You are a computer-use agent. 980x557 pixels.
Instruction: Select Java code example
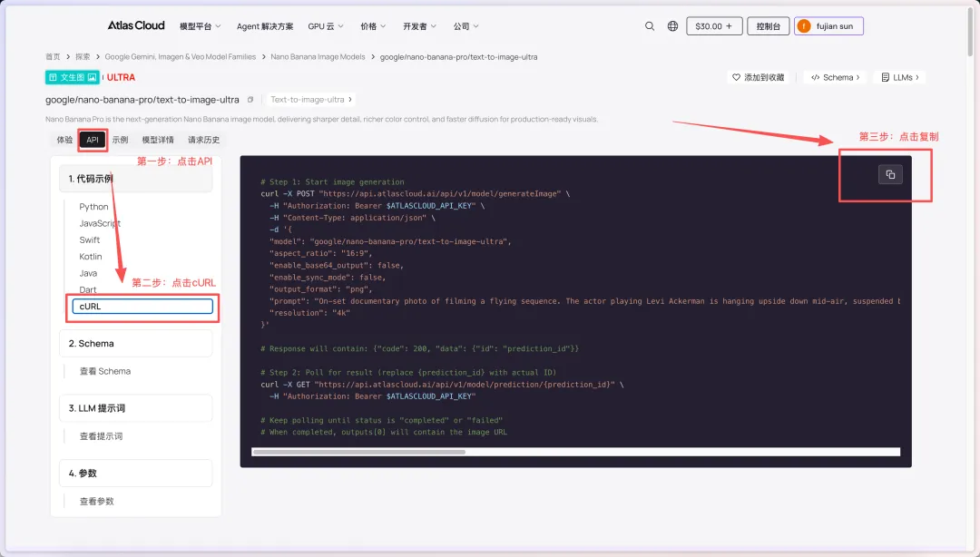coord(88,273)
